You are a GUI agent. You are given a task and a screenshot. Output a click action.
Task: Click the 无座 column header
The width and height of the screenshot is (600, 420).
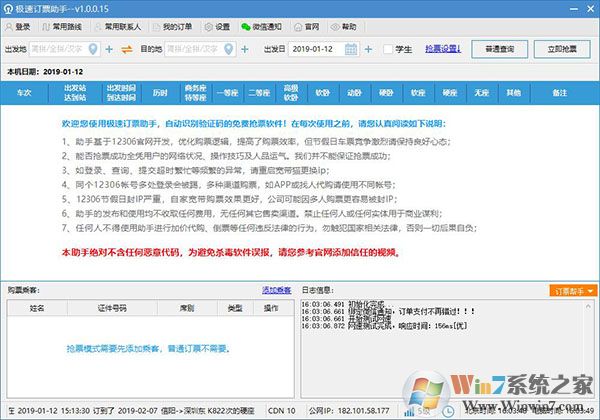pyautogui.click(x=481, y=93)
